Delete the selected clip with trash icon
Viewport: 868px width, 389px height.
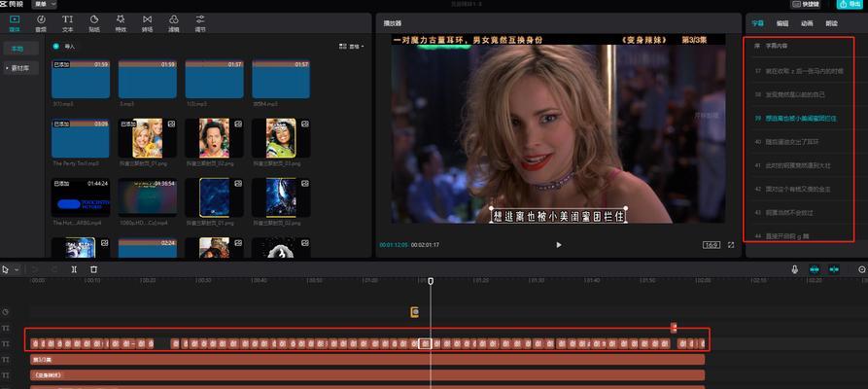point(93,269)
